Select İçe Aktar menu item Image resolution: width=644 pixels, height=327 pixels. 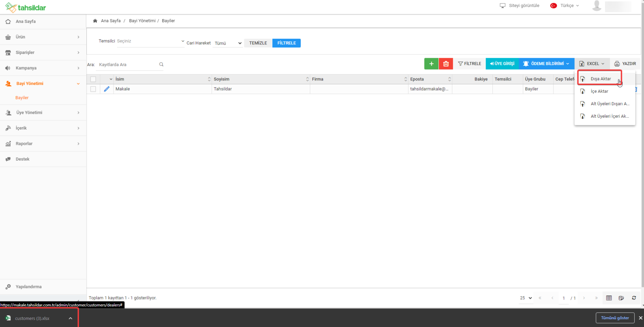pyautogui.click(x=605, y=91)
